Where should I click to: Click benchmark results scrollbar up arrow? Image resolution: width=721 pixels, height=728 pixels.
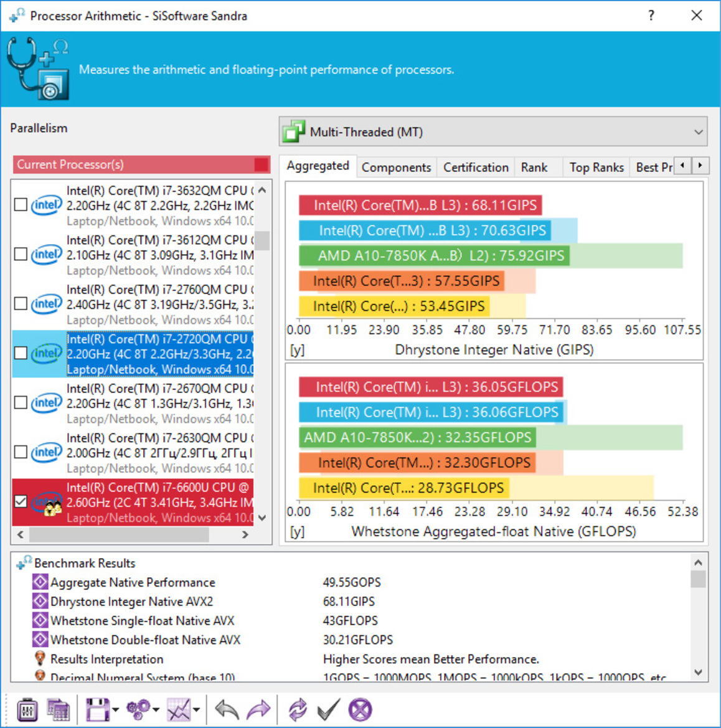point(698,562)
